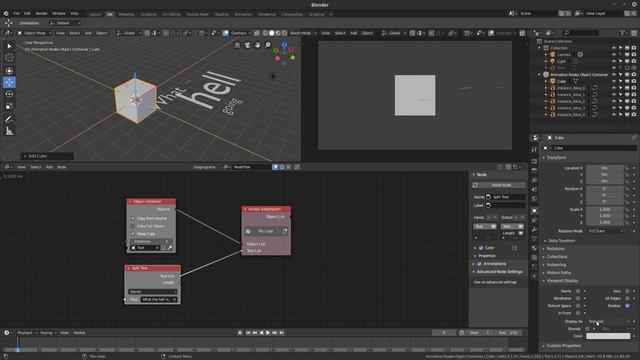Switch to the UV Editing workspace tab
Viewport: 640px width, 360px height.
pyautogui.click(x=171, y=14)
